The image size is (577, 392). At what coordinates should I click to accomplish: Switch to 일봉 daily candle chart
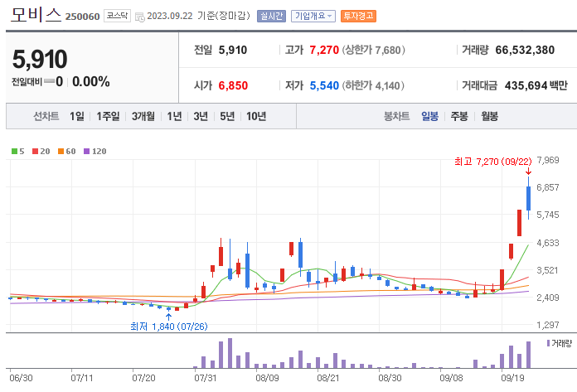click(429, 116)
